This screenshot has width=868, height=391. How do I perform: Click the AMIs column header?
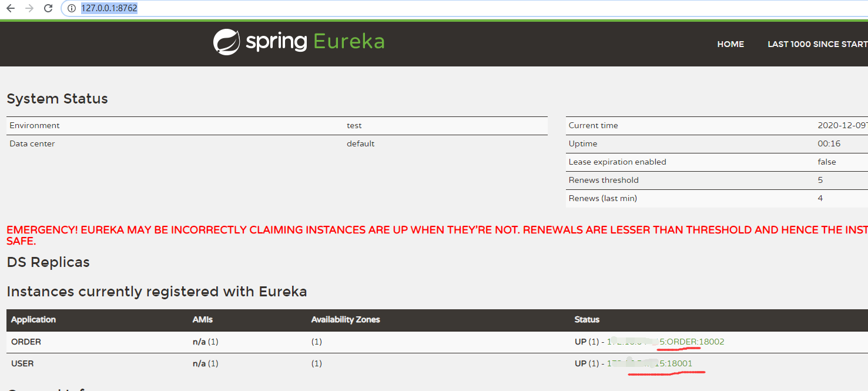click(203, 319)
